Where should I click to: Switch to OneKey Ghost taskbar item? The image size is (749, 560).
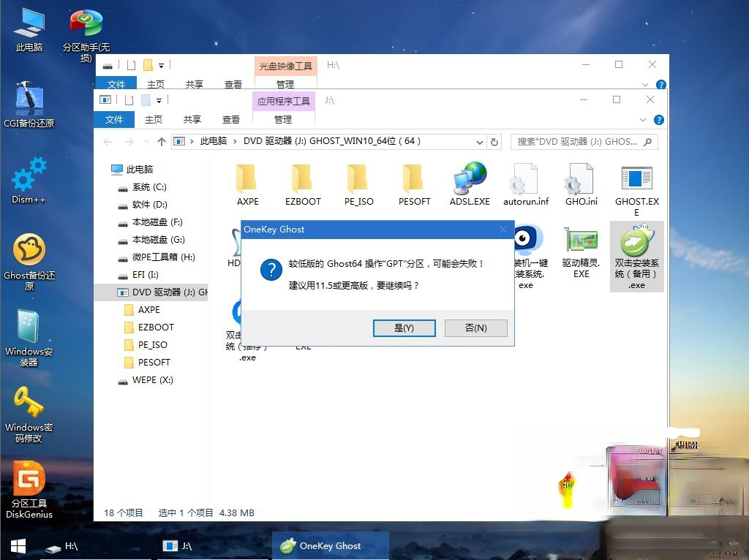(x=330, y=546)
